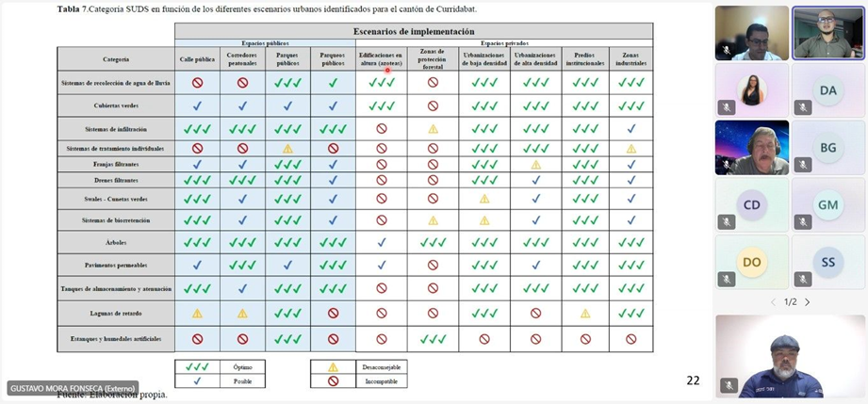Click the 'Óptimo' legend entry
The image size is (868, 404).
(242, 366)
